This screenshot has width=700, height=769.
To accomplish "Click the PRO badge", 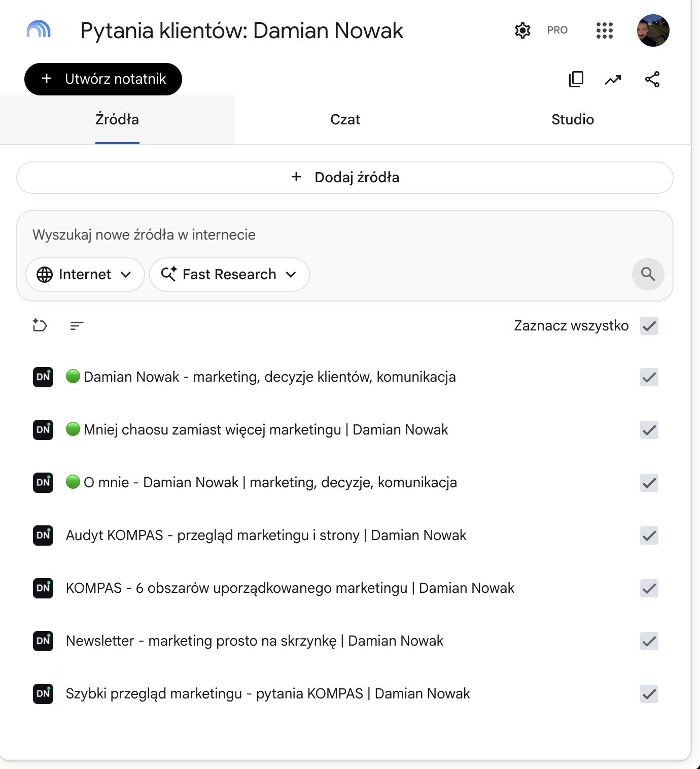I will pos(557,30).
